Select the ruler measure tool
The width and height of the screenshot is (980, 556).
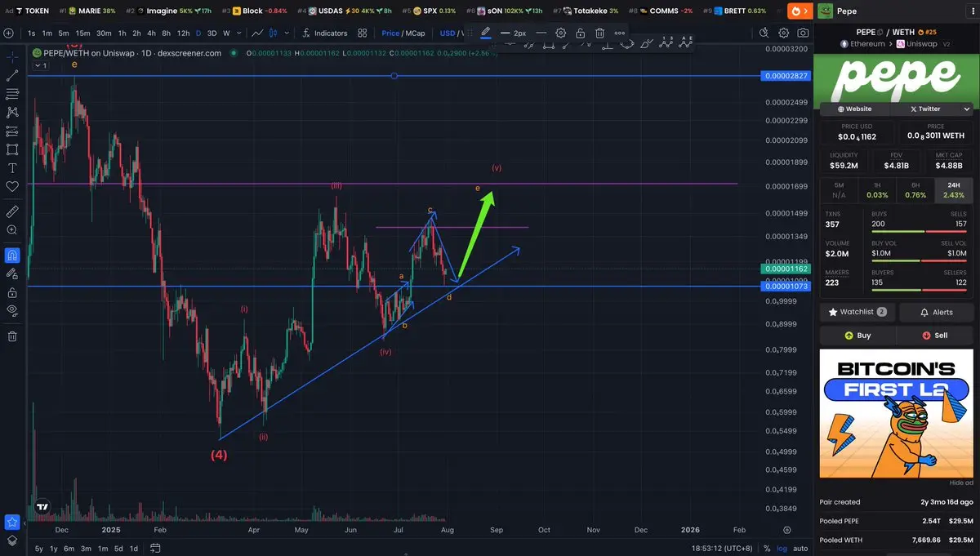(x=12, y=211)
